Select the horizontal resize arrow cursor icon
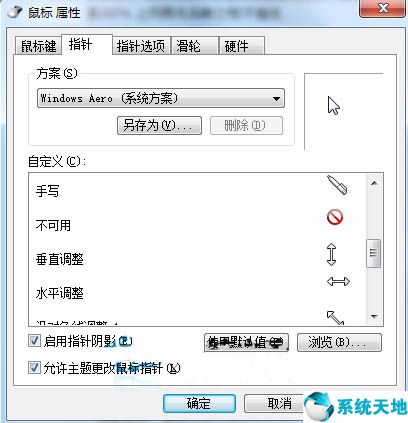Viewport: 408px width, 423px height. pos(338,282)
